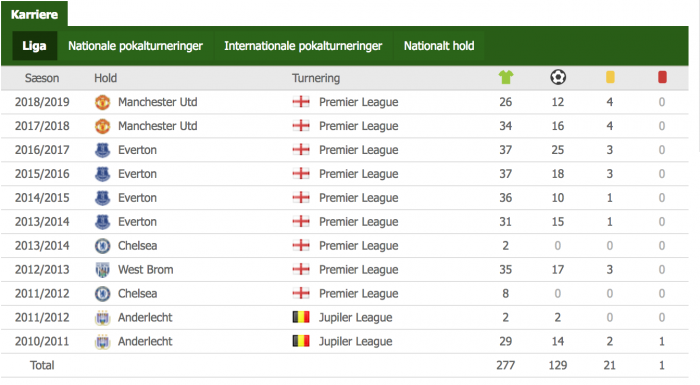Switch to Internationale pokalturneringer tab
Image resolution: width=700 pixels, height=385 pixels.
pos(303,46)
